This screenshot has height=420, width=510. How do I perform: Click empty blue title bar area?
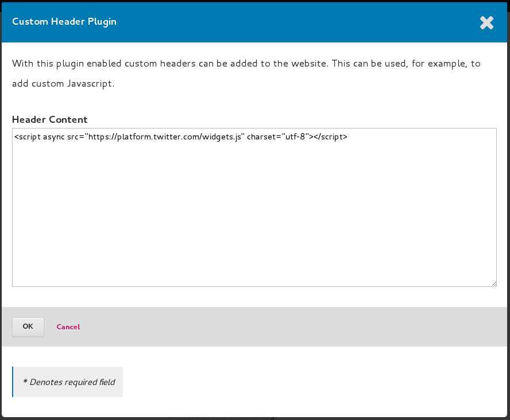pos(287,22)
